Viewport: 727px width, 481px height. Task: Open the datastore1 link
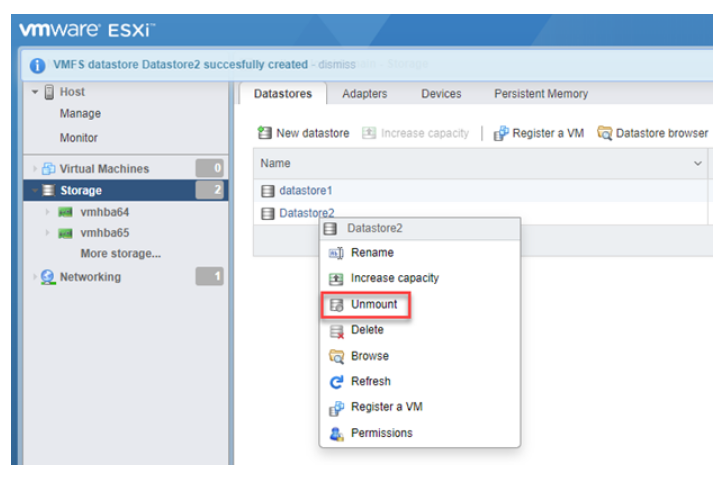pyautogui.click(x=306, y=191)
